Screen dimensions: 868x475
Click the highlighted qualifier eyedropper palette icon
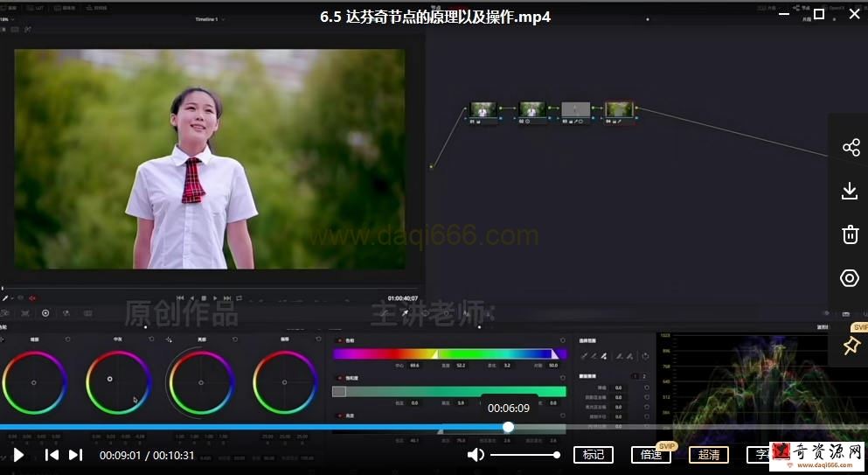click(405, 313)
